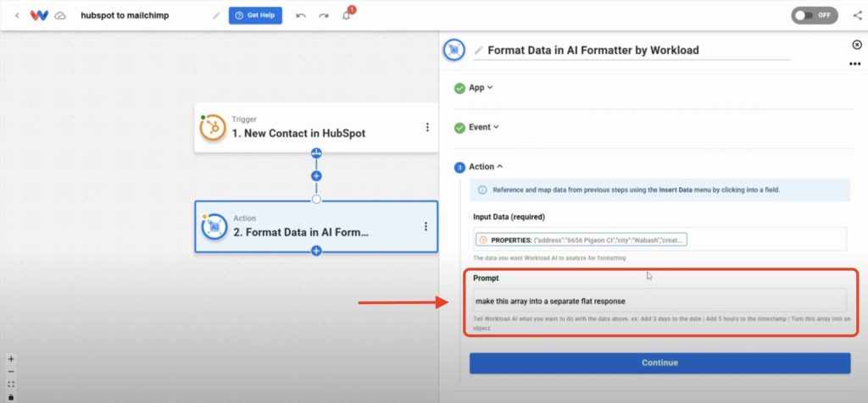This screenshot has width=868, height=403.
Task: Rename step using panel pencil icon
Action: point(478,50)
